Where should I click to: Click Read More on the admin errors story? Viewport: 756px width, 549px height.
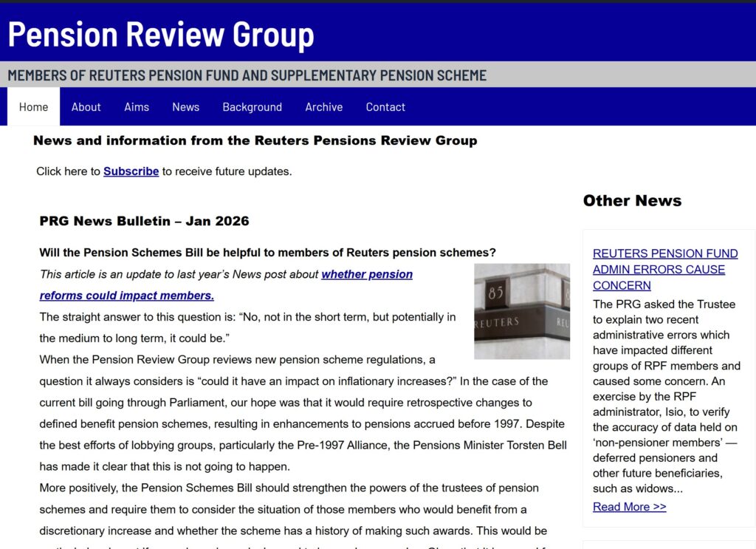pyautogui.click(x=629, y=506)
